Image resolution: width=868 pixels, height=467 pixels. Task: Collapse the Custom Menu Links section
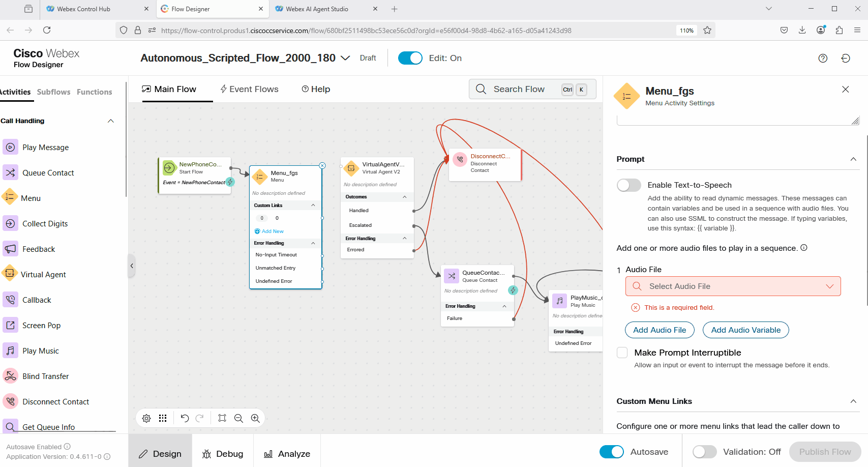click(x=853, y=401)
